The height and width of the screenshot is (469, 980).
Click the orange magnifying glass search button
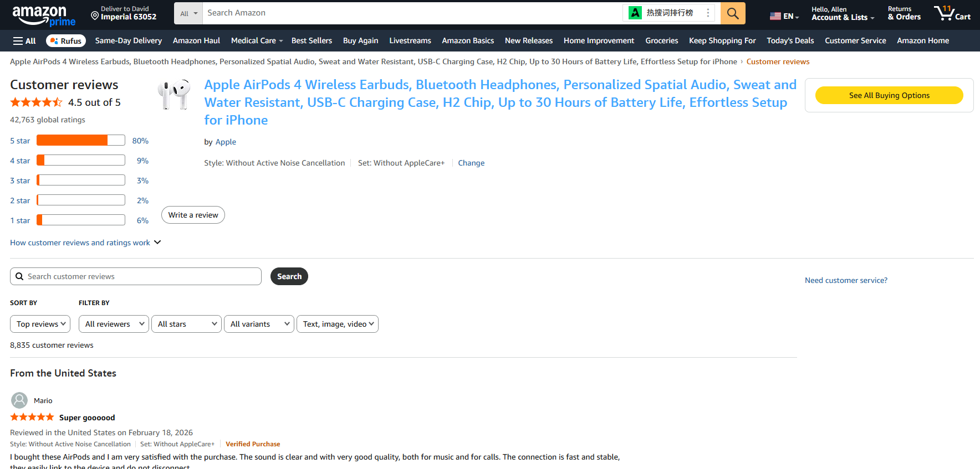(732, 13)
